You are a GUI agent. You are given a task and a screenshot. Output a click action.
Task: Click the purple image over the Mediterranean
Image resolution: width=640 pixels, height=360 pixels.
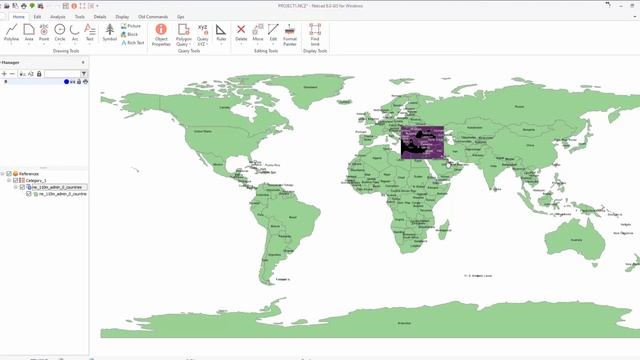click(422, 142)
